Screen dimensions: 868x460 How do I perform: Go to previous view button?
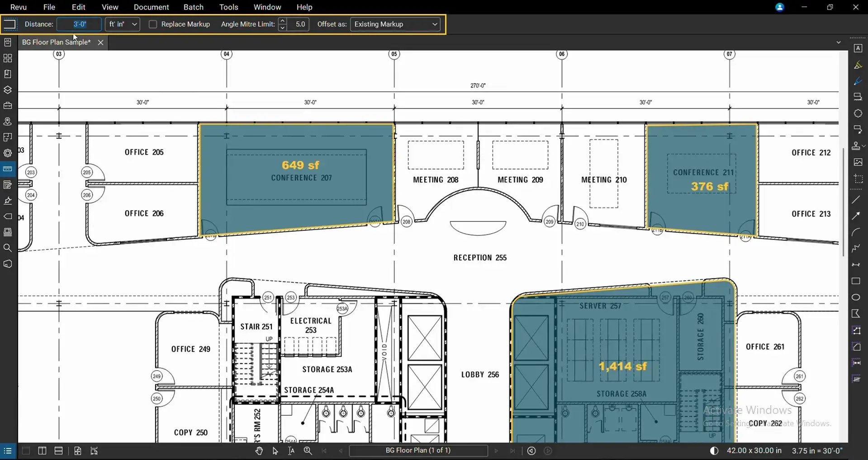tap(531, 451)
